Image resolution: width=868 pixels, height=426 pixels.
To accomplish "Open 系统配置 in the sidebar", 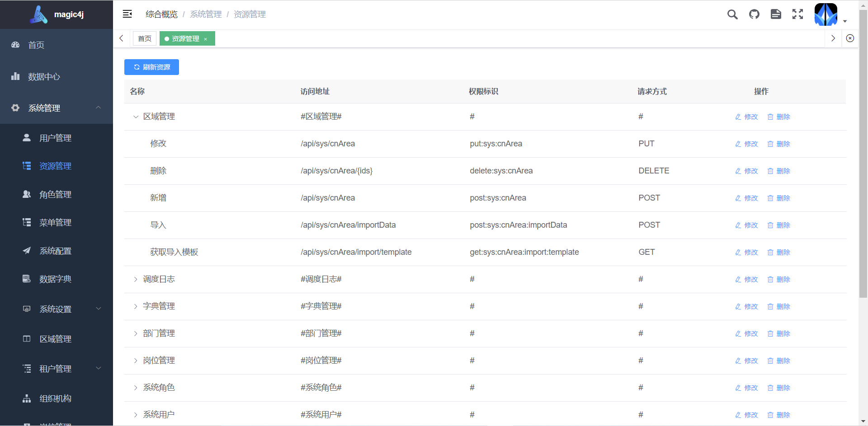I will 57,251.
